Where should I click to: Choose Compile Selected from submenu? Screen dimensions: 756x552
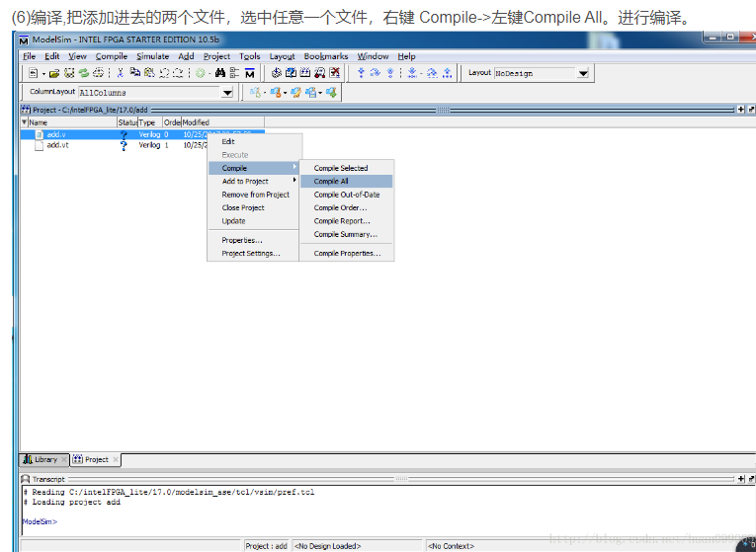(346, 168)
